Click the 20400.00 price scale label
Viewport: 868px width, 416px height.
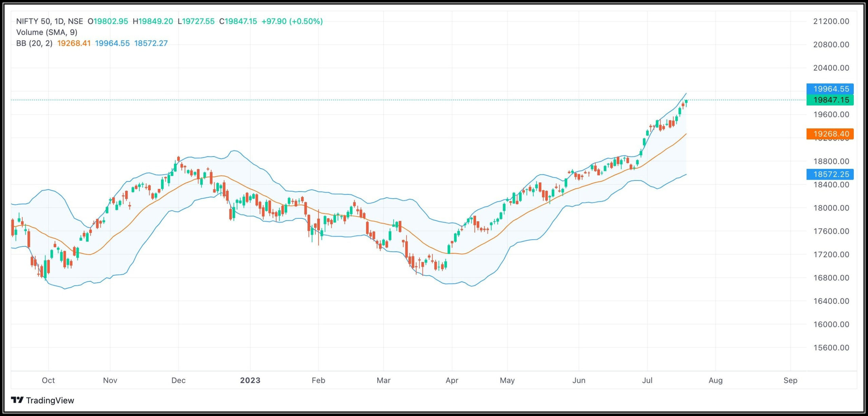(831, 68)
